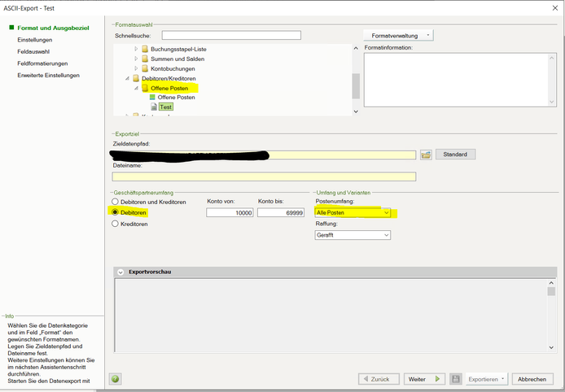
Task: Click the Buchungsstapel-Liste folder icon
Action: pyautogui.click(x=145, y=49)
